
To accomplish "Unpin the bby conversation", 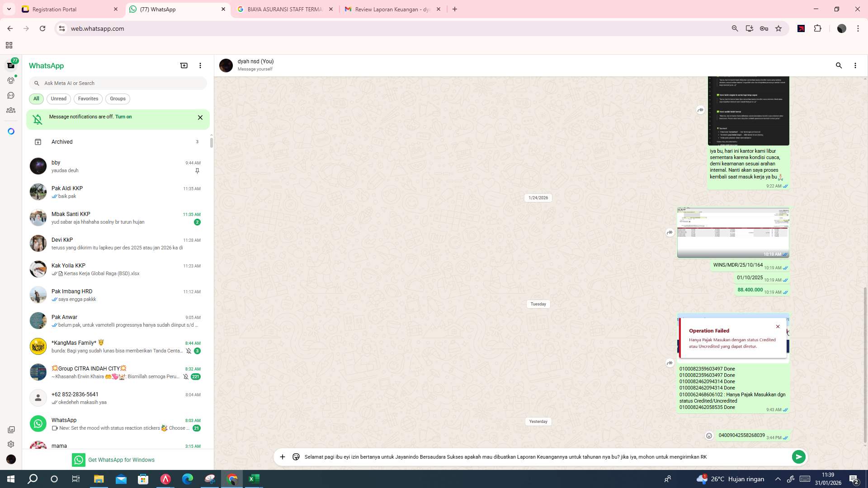I will [197, 171].
